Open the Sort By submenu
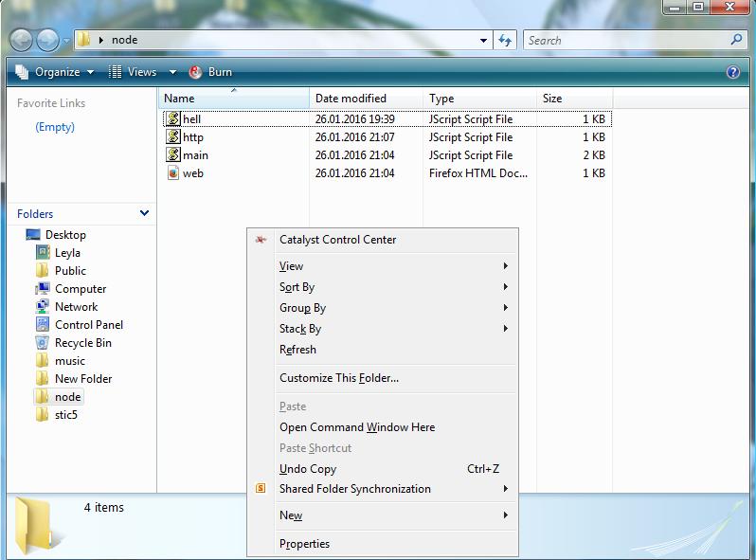This screenshot has width=756, height=560. [x=383, y=287]
